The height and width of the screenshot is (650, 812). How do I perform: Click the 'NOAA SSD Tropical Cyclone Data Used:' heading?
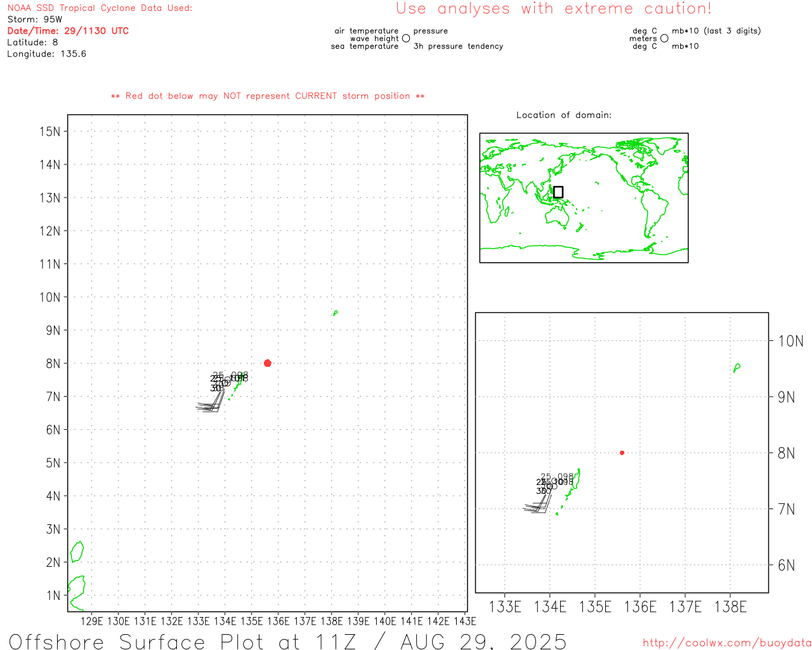click(x=100, y=8)
